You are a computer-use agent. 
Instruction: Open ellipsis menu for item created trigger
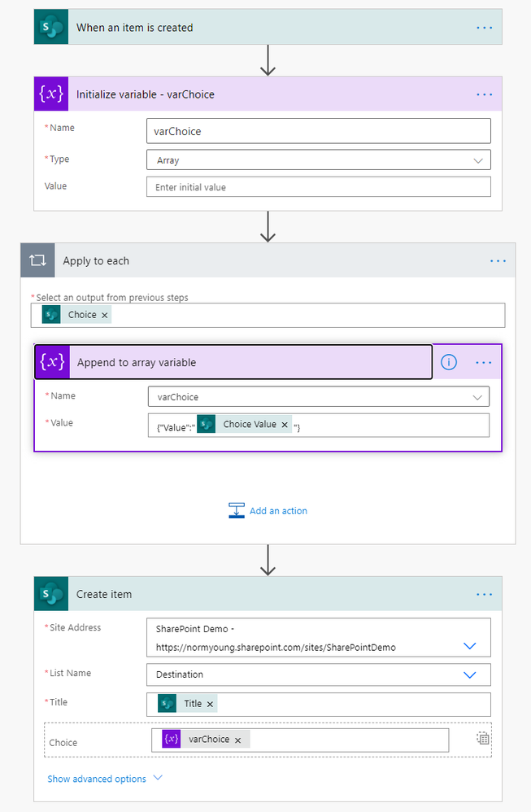click(485, 27)
